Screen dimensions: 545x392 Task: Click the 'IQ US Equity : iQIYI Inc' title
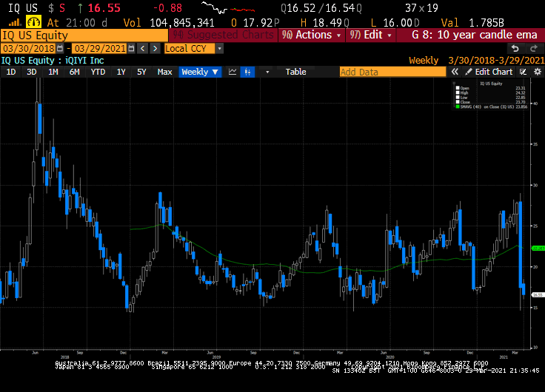(53, 61)
